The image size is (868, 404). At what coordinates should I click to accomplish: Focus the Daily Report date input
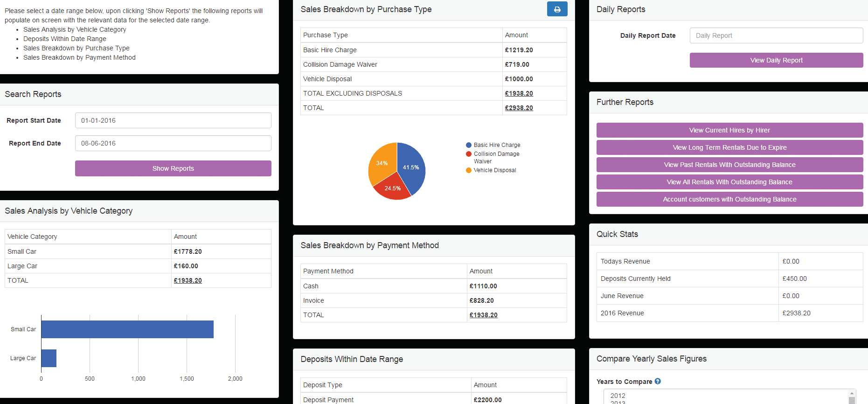(776, 35)
